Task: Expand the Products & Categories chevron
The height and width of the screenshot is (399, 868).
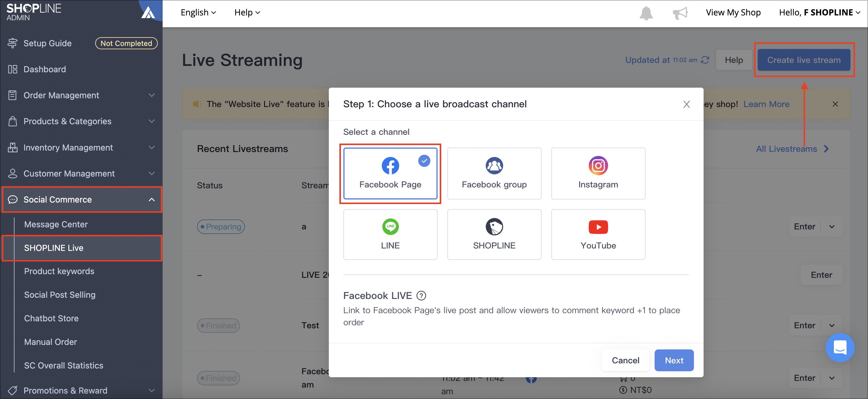Action: tap(152, 121)
